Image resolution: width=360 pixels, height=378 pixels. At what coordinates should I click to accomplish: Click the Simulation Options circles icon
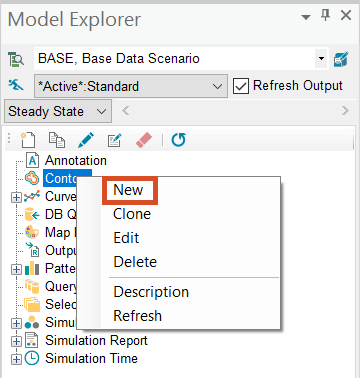coord(32,322)
